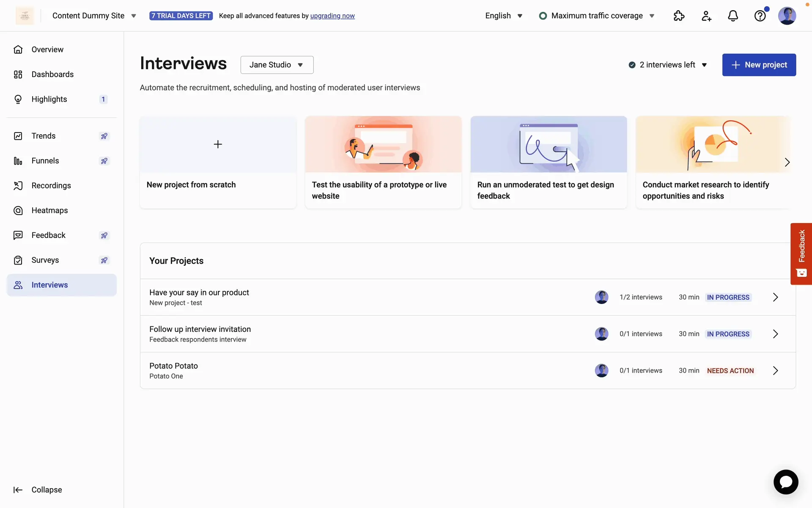Screen dimensions: 812x508
Task: Open the user profile avatar menu
Action: [x=787, y=16]
